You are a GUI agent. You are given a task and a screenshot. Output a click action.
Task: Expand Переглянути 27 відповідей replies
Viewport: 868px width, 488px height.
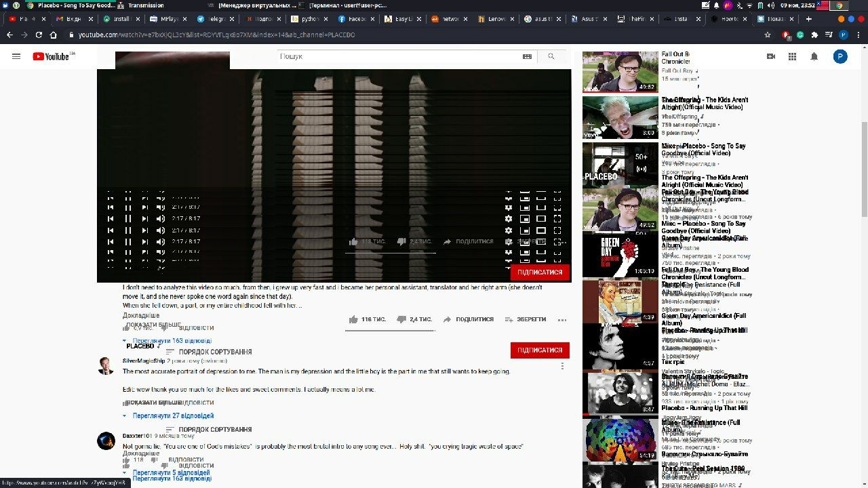click(168, 416)
